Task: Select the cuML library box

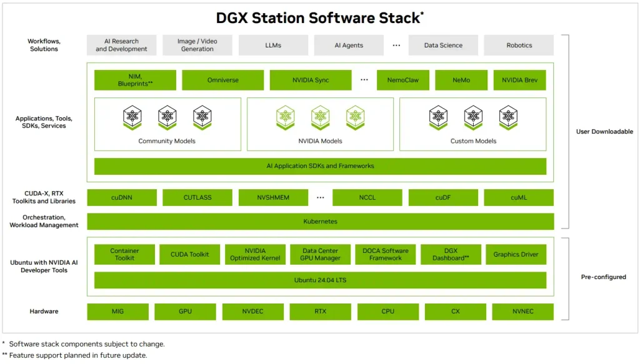Action: [519, 197]
